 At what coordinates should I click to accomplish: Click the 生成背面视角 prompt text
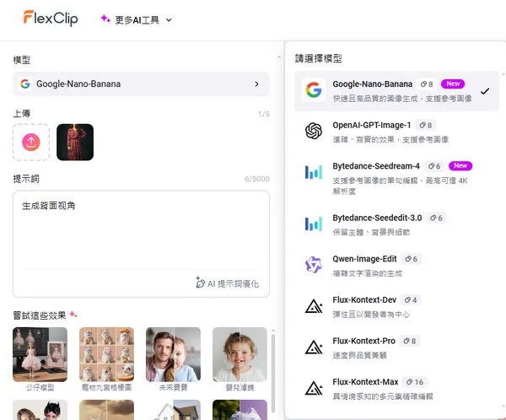point(48,206)
